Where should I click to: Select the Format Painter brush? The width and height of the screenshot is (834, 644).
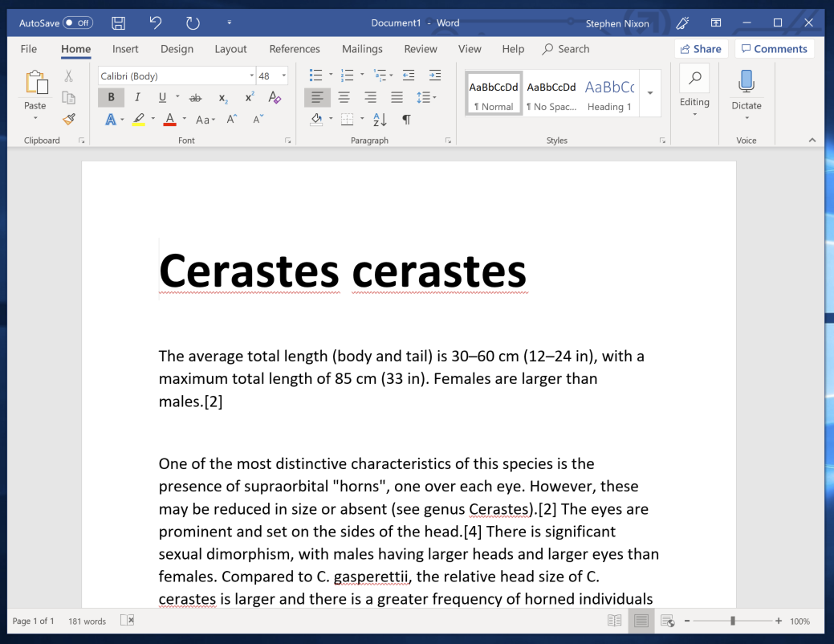(68, 119)
